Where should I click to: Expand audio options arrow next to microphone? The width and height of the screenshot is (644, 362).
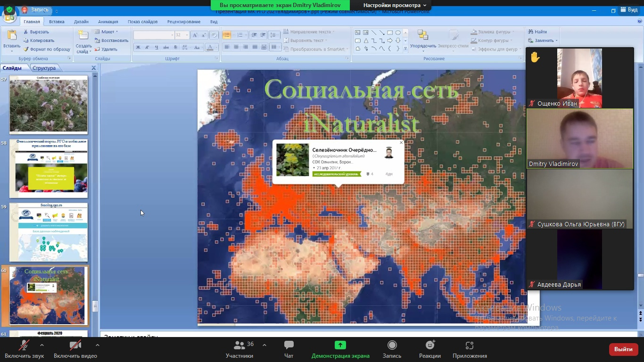point(42,346)
